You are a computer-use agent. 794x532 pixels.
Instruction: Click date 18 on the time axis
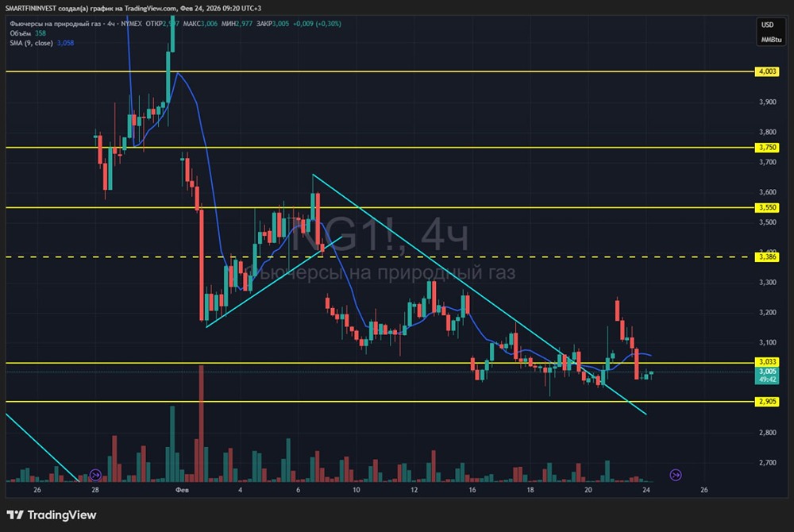pyautogui.click(x=530, y=490)
